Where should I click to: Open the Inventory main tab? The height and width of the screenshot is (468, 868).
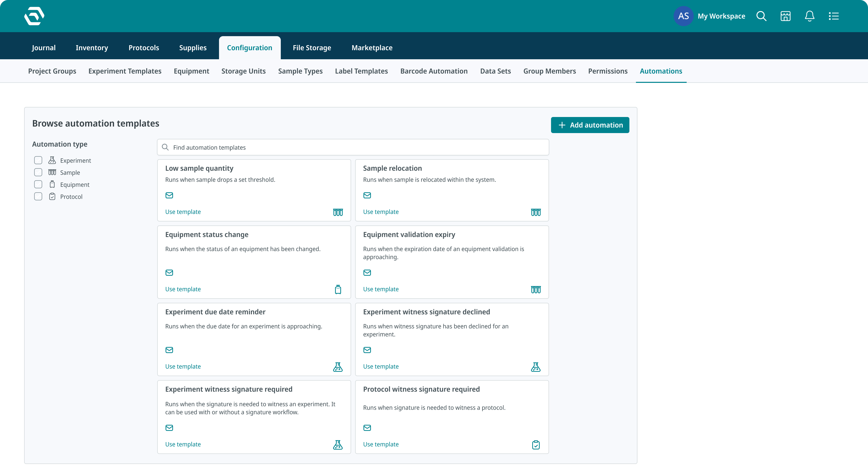point(92,48)
